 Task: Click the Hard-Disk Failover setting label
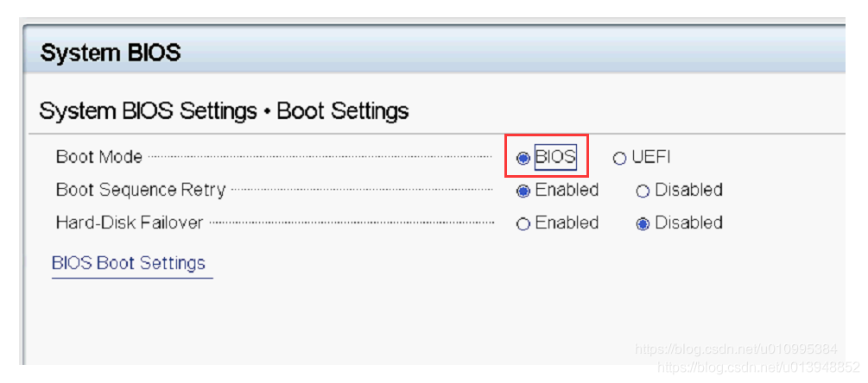click(x=129, y=223)
